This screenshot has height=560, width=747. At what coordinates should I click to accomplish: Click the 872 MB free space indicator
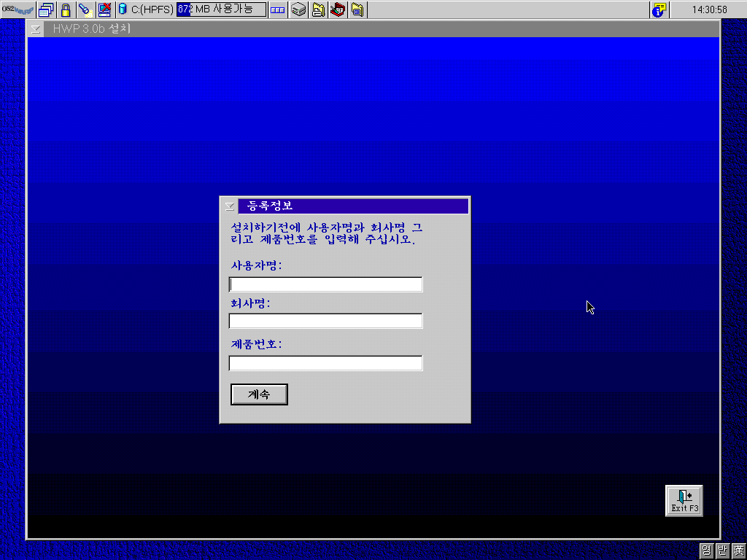click(221, 9)
